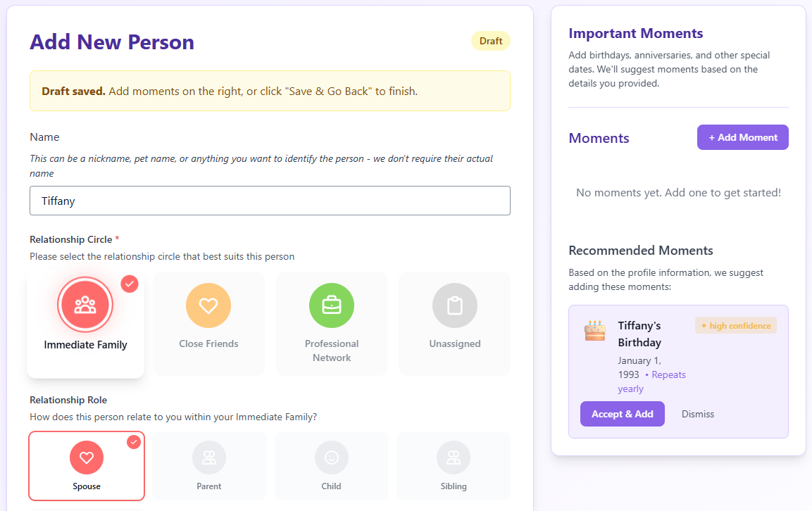Screen dimensions: 812x511
Task: Select the Close Friends heart icon
Action: [208, 305]
